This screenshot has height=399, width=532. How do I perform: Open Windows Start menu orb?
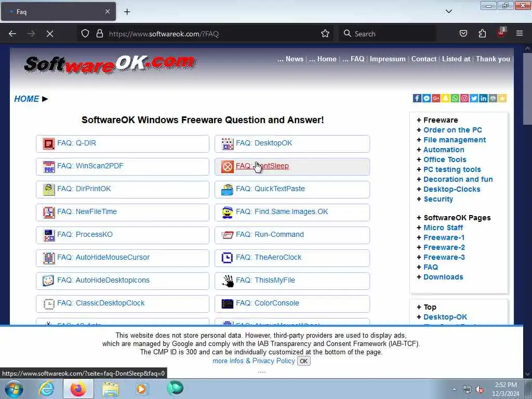tap(14, 389)
